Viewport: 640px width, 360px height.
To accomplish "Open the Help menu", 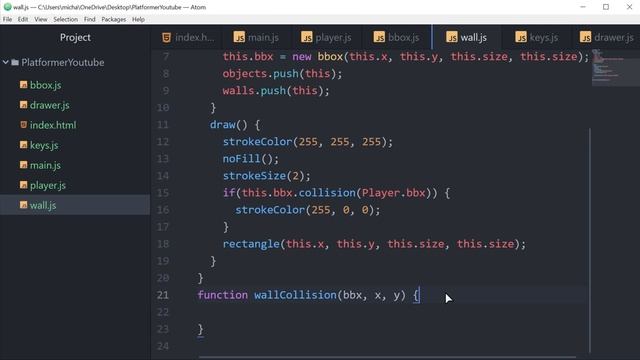I will (x=138, y=19).
